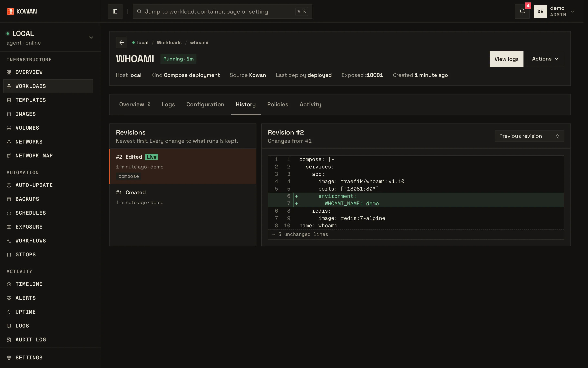The width and height of the screenshot is (588, 368).
Task: Open GitOps in the sidebar
Action: pyautogui.click(x=48, y=254)
